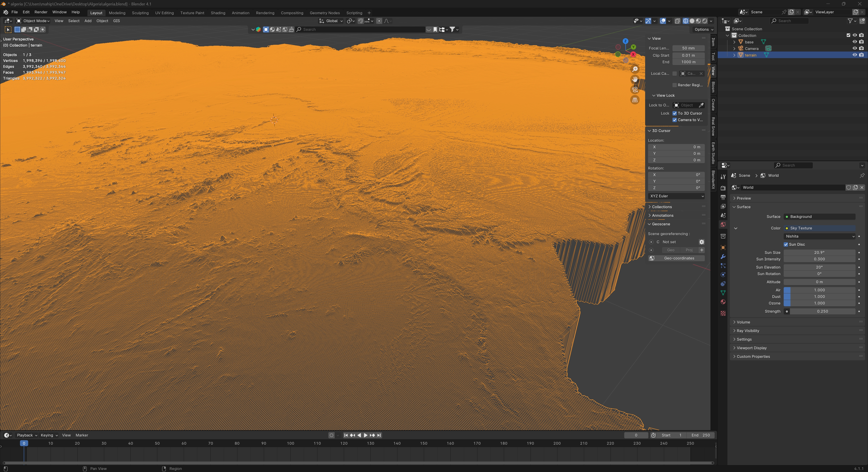Click the Focal Length field
The image size is (868, 472).
(x=688, y=48)
